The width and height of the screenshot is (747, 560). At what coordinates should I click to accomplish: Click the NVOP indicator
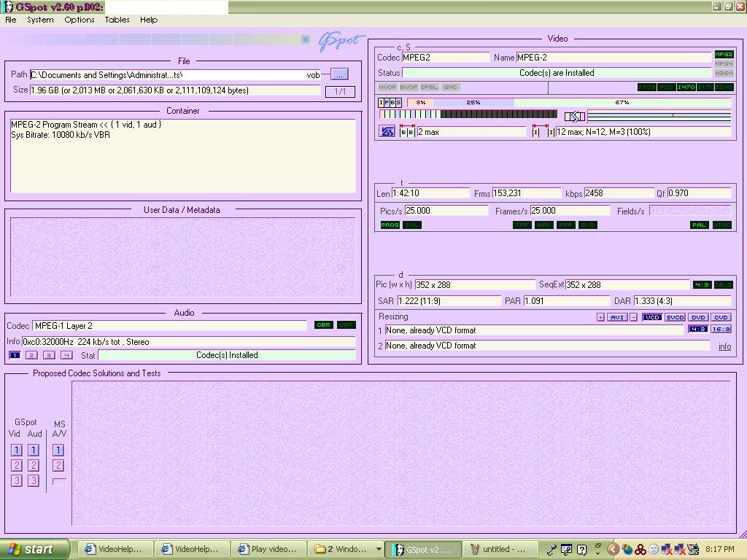[387, 87]
